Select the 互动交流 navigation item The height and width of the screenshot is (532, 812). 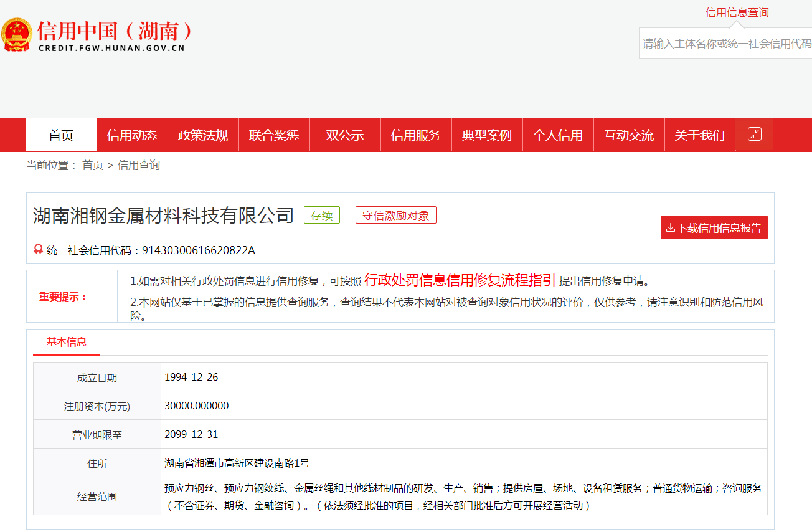(629, 135)
